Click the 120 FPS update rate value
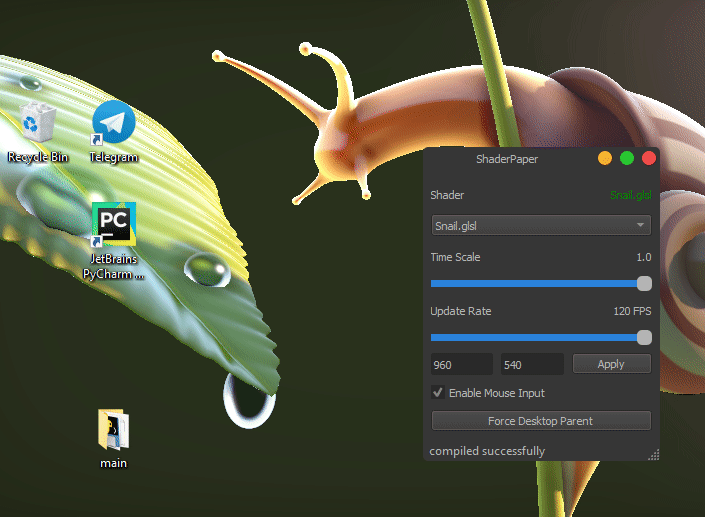The image size is (705, 517). (632, 311)
